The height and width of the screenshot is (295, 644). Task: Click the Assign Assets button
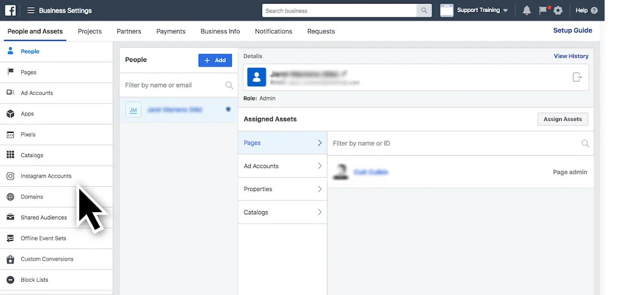click(563, 119)
